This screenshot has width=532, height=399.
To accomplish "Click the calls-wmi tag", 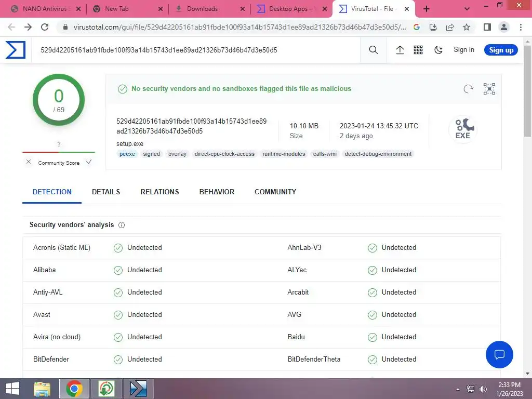I will [325, 154].
